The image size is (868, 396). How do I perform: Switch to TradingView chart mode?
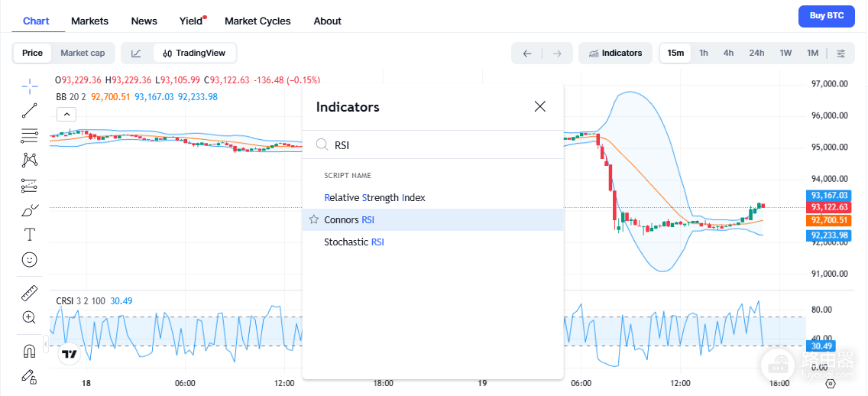coord(194,54)
